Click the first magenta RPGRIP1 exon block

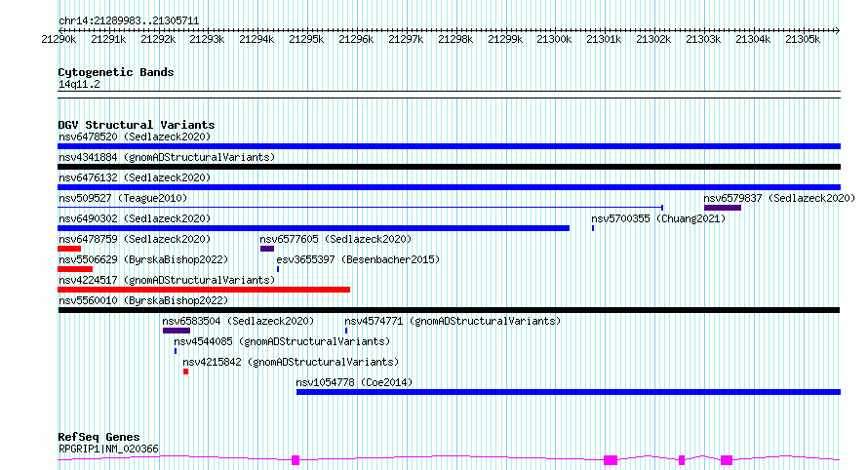(x=296, y=460)
